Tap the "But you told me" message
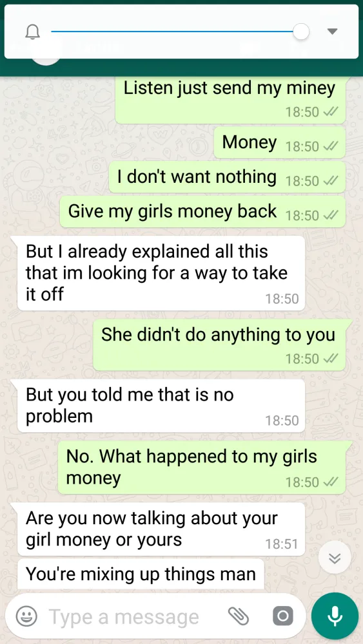This screenshot has height=644, width=363. [x=161, y=405]
